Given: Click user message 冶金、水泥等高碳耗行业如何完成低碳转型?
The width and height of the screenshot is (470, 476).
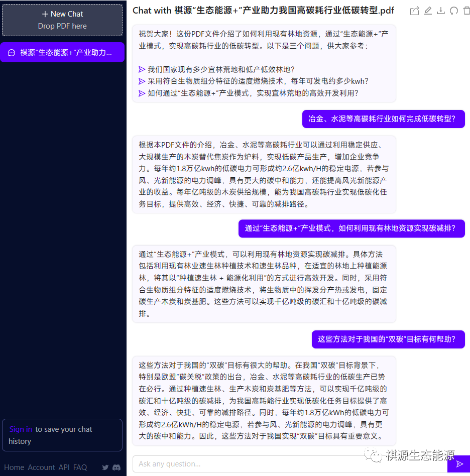Looking at the screenshot, I should pos(384,119).
